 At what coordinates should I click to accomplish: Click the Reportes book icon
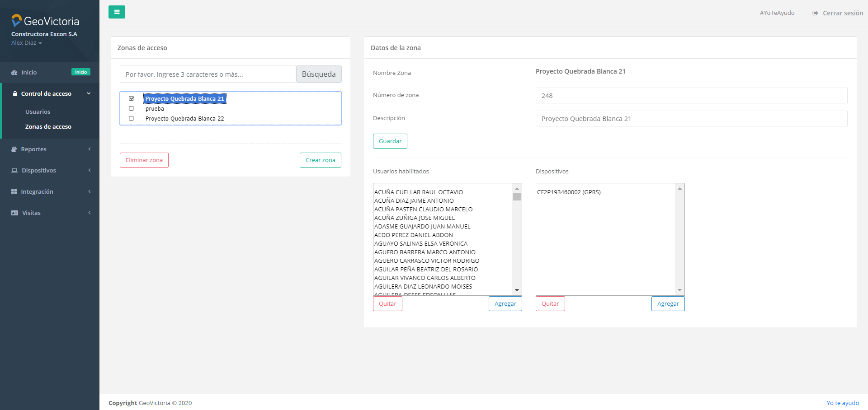(x=14, y=149)
